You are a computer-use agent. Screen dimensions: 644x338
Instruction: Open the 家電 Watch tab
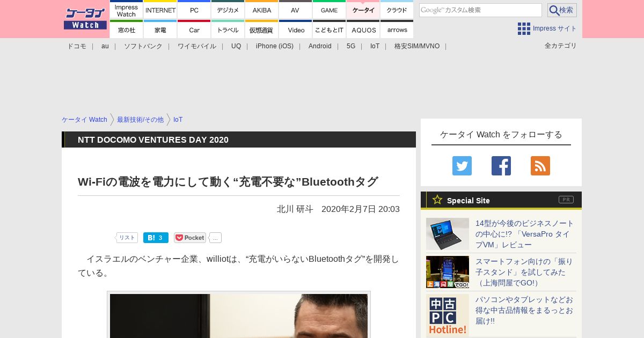tap(160, 30)
